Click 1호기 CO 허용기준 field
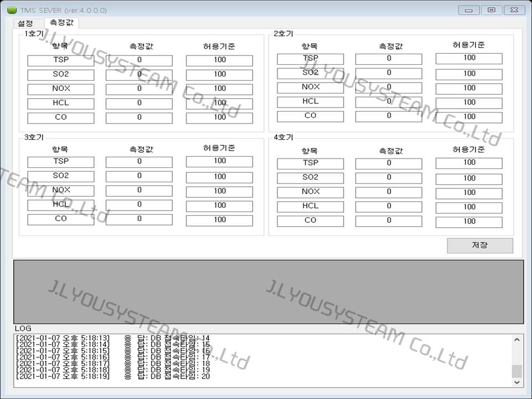This screenshot has width=532, height=399. click(x=219, y=117)
